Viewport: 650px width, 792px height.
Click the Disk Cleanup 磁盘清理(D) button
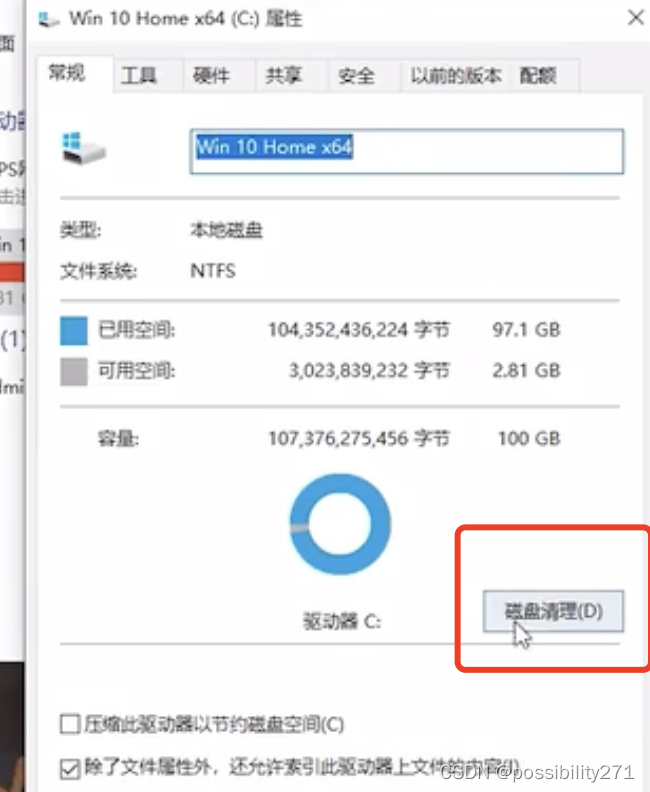(553, 611)
